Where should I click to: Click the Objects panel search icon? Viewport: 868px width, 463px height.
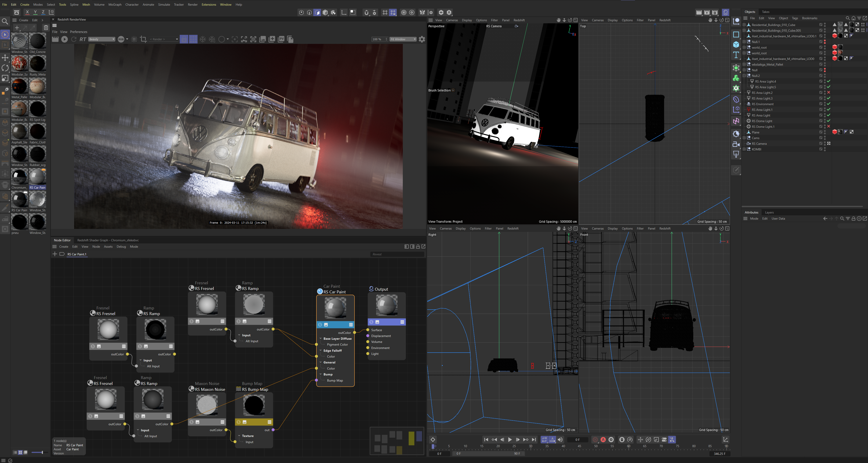pos(848,18)
